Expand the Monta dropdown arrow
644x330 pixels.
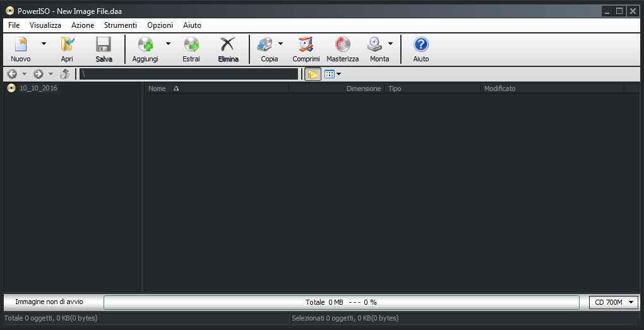(x=391, y=43)
